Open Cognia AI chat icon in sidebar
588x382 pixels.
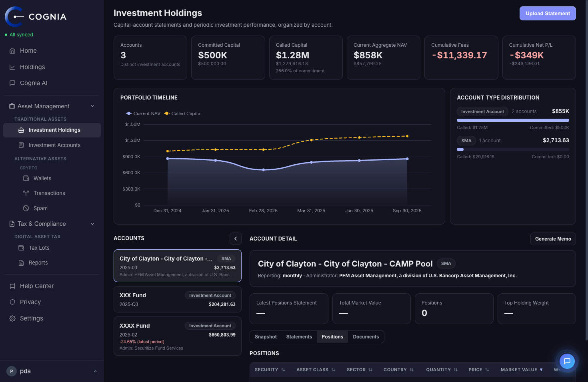[x=12, y=83]
